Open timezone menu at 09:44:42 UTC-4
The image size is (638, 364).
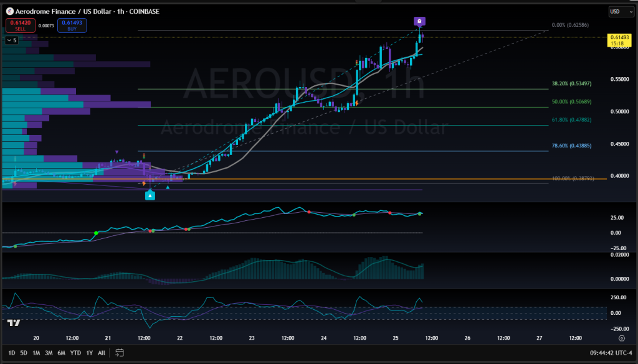[x=611, y=353]
